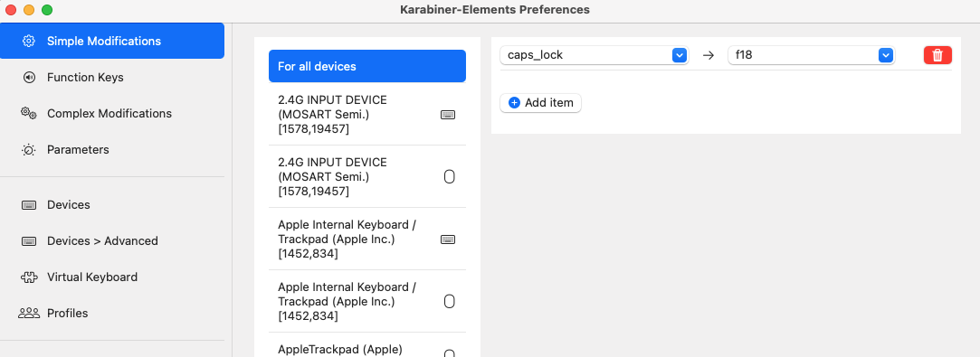Click the people icon beside Profiles
Image resolution: width=980 pixels, height=357 pixels.
29,314
